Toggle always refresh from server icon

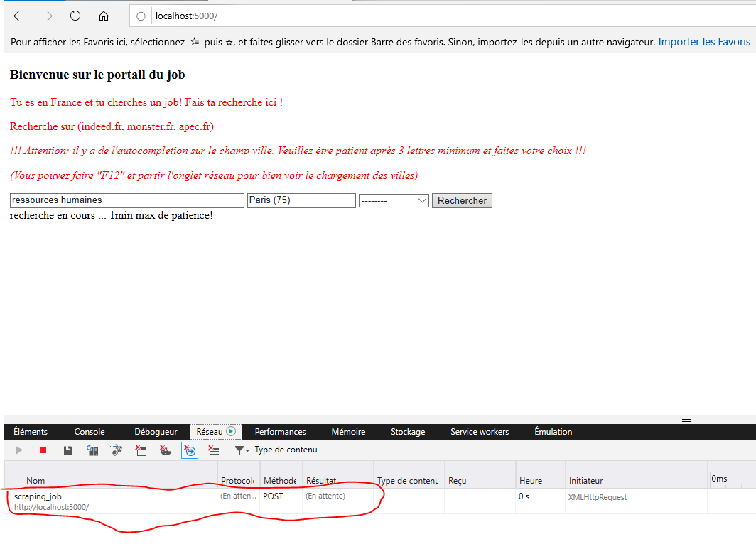pyautogui.click(x=92, y=450)
